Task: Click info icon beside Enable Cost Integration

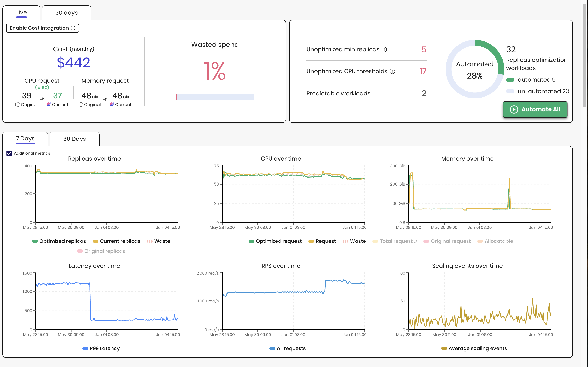Action: pos(73,28)
